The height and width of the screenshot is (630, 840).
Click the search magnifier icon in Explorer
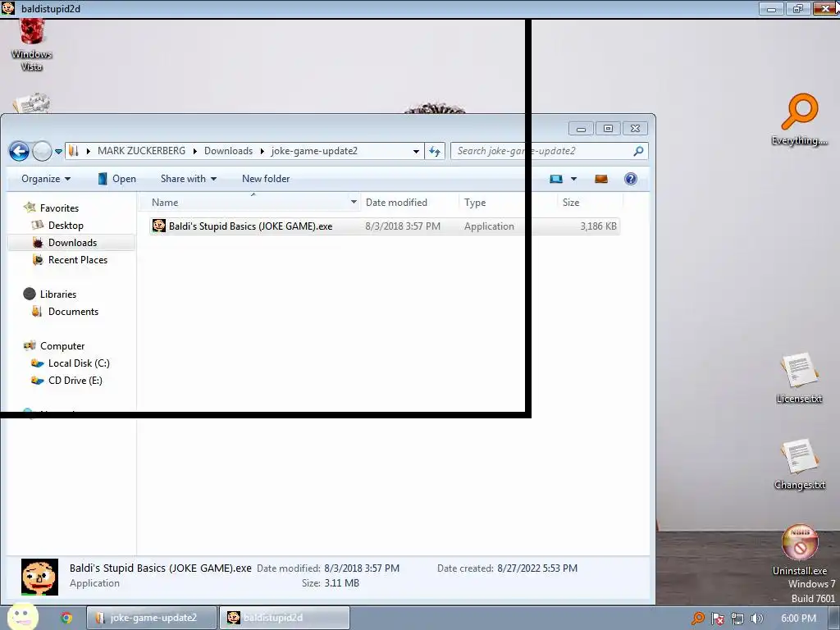click(638, 152)
